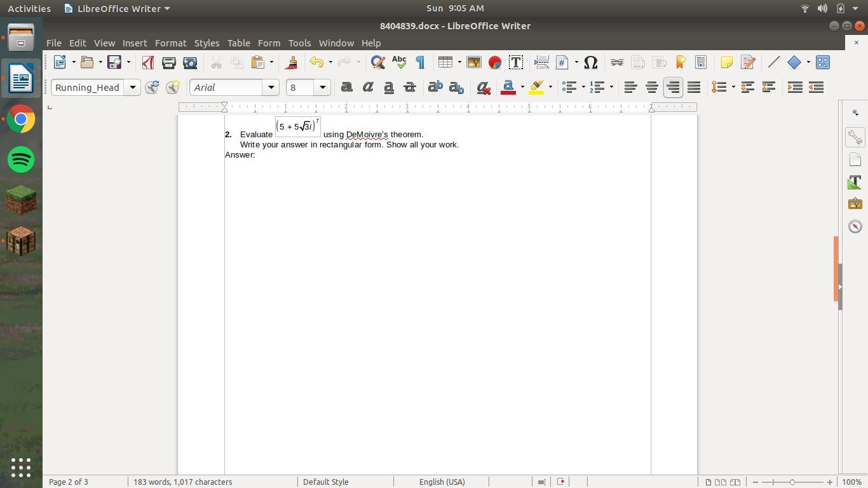This screenshot has height=488, width=868.
Task: Click the yellow highlighting color button
Action: (536, 87)
